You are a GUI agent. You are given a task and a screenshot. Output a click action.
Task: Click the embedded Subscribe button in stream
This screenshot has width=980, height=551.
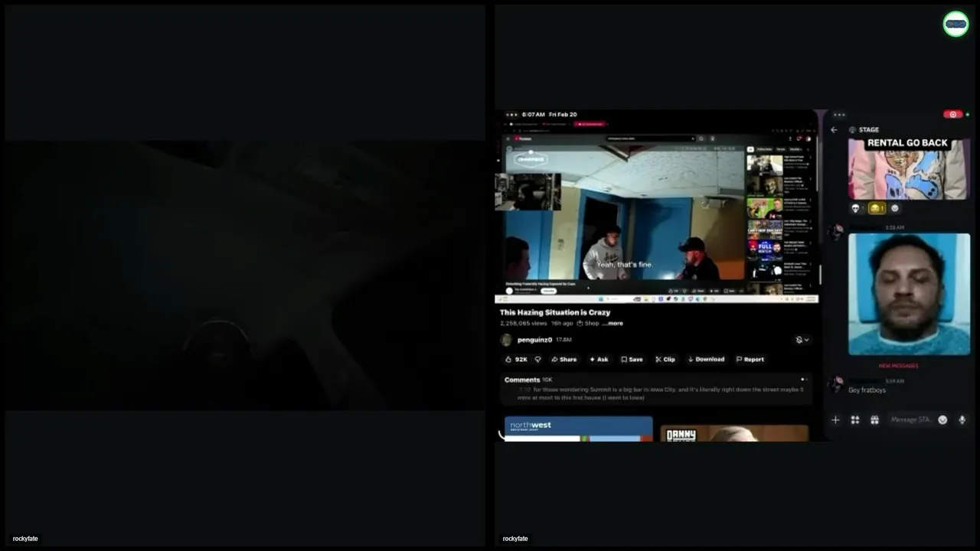[549, 291]
